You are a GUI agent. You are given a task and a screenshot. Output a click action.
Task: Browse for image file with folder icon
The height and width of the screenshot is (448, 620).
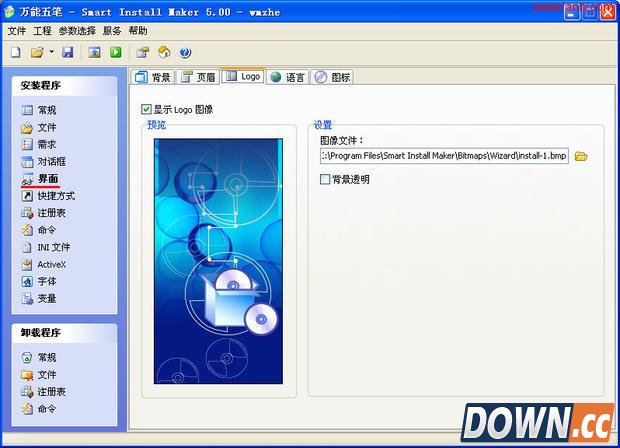tap(581, 156)
